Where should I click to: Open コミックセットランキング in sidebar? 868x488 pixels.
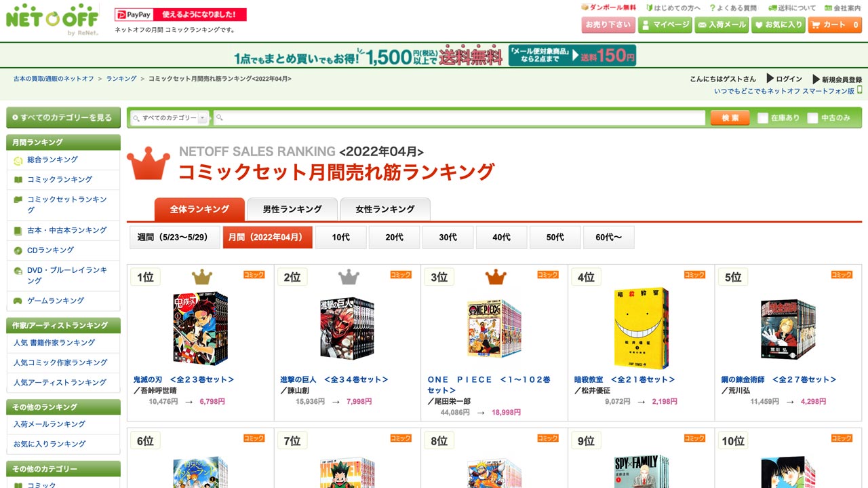tap(67, 204)
